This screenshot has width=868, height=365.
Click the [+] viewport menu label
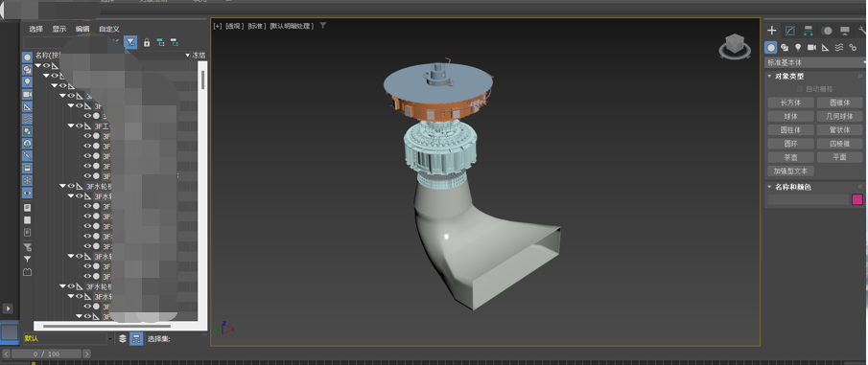point(218,26)
